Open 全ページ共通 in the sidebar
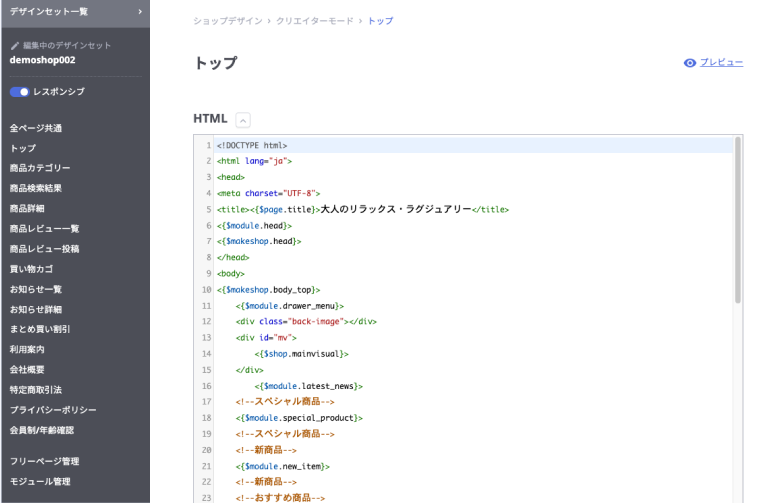 click(x=36, y=128)
